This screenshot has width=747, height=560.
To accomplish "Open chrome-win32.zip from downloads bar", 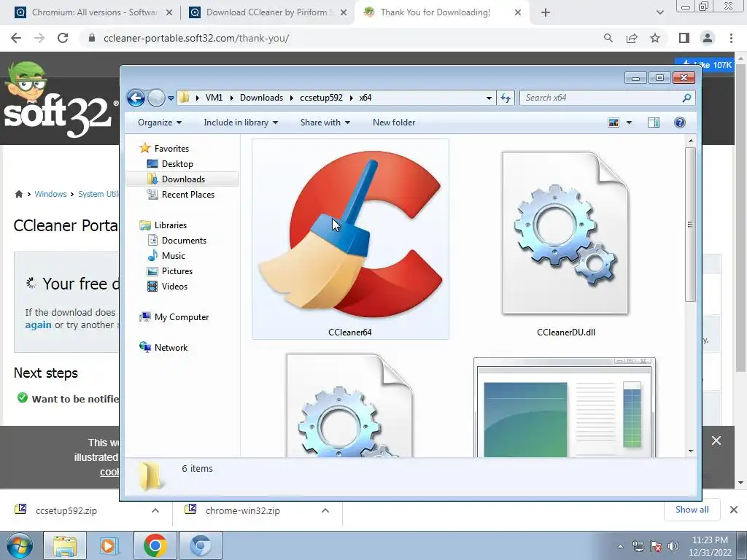I will pos(242,510).
